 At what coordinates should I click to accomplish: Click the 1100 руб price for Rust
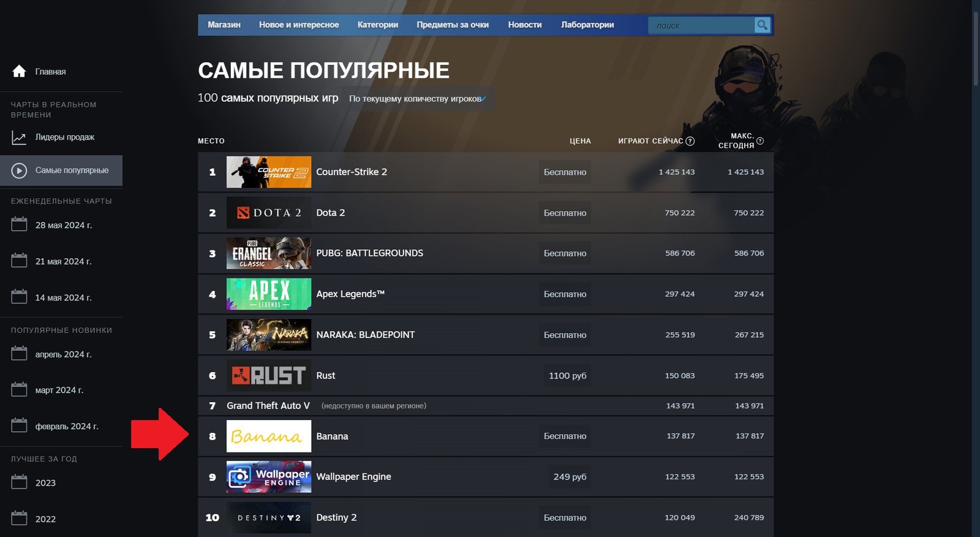coord(567,375)
